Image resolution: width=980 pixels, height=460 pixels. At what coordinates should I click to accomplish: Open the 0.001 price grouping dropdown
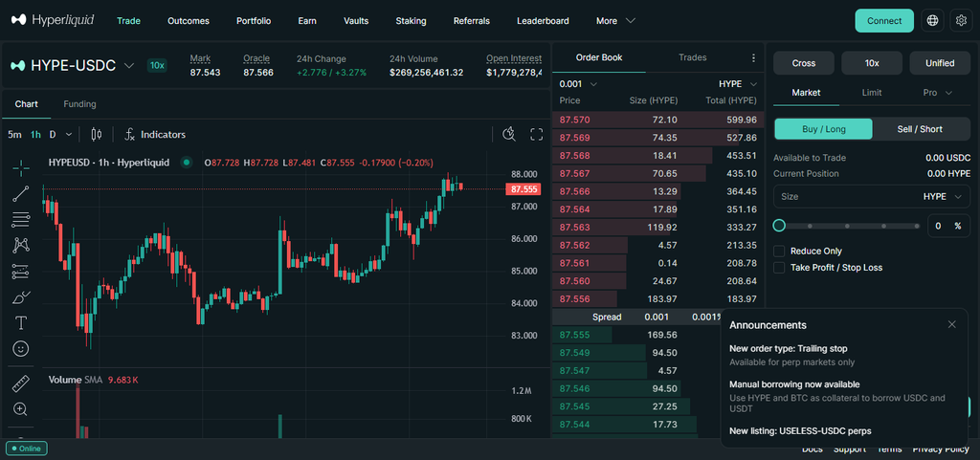click(578, 83)
